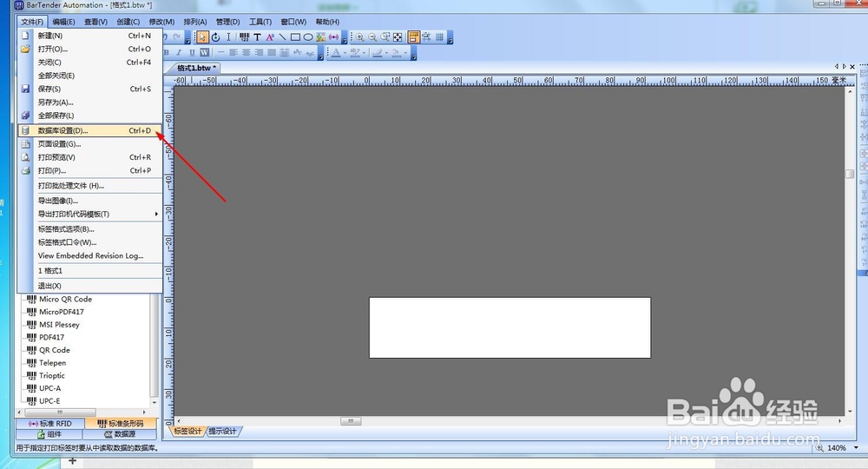Viewport: 868px width, 469px height.
Task: Select PDF417 in barcode list
Action: 51,337
